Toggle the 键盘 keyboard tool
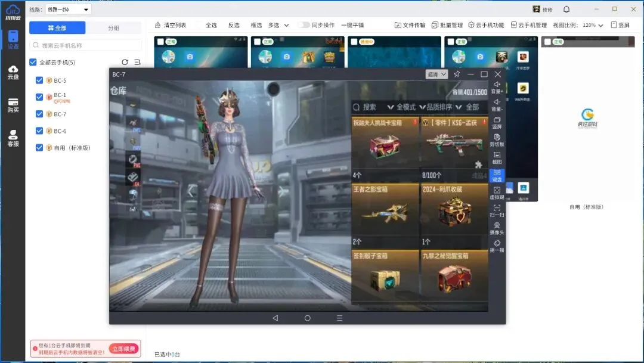Screen dimensions: 644x363 click(497, 175)
